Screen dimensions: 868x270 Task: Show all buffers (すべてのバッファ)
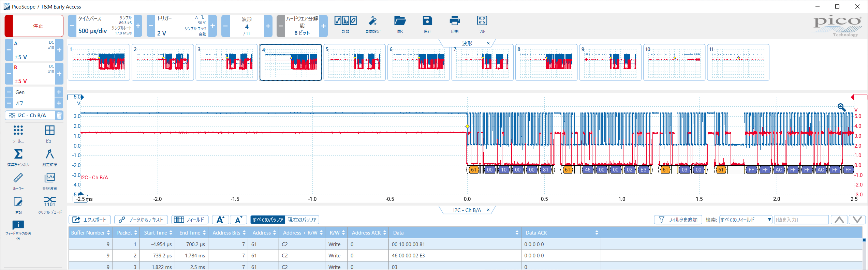point(268,220)
